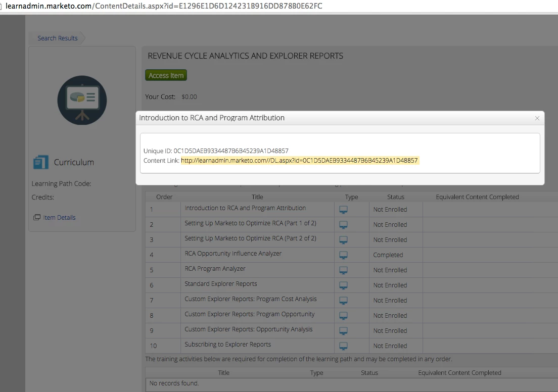558x392 pixels.
Task: Select Subscribing to Explorer Reports title
Action: (228, 345)
